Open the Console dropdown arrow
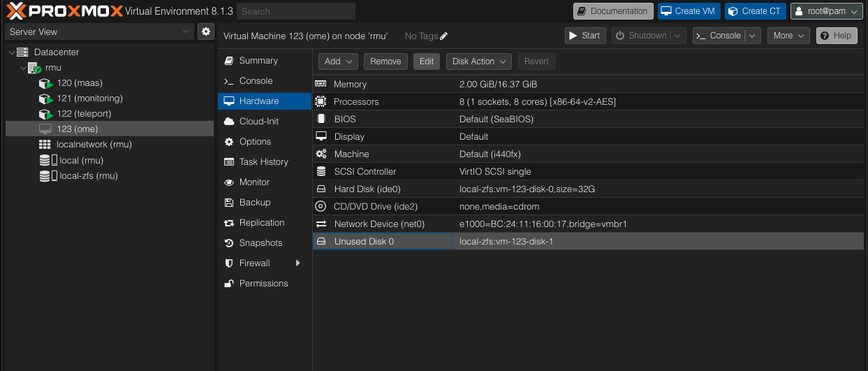Viewport: 868px width, 371px height. click(752, 36)
